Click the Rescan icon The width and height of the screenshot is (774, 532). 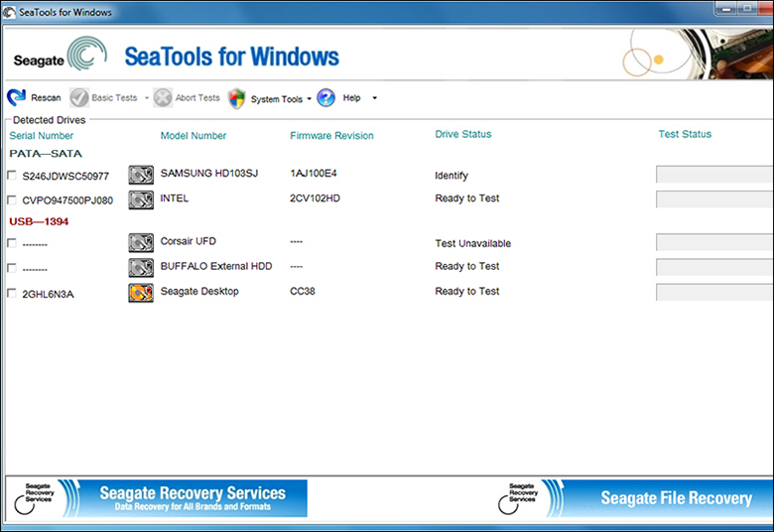[x=16, y=98]
